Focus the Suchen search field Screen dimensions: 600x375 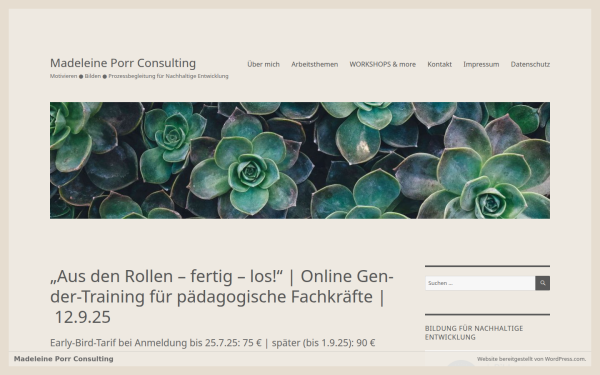(480, 283)
